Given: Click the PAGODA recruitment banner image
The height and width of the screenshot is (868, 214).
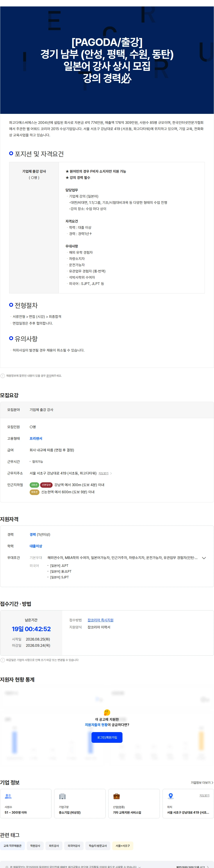Looking at the screenshot, I should (x=107, y=60).
